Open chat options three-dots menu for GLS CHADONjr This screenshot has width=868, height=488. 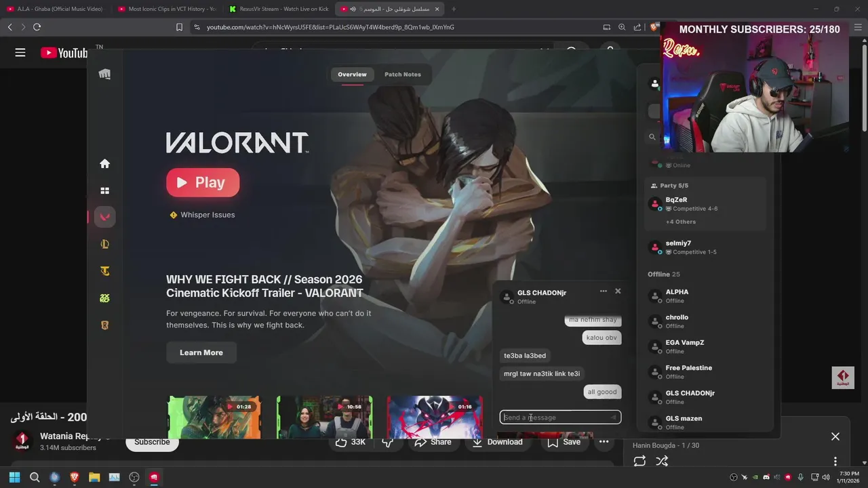click(x=604, y=291)
